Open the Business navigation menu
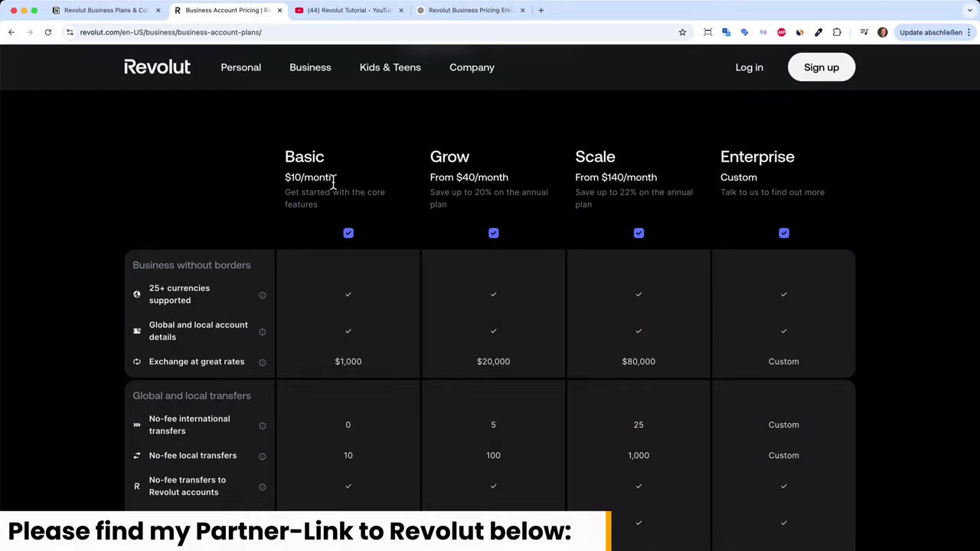Viewport: 980px width, 551px height. tap(310, 67)
